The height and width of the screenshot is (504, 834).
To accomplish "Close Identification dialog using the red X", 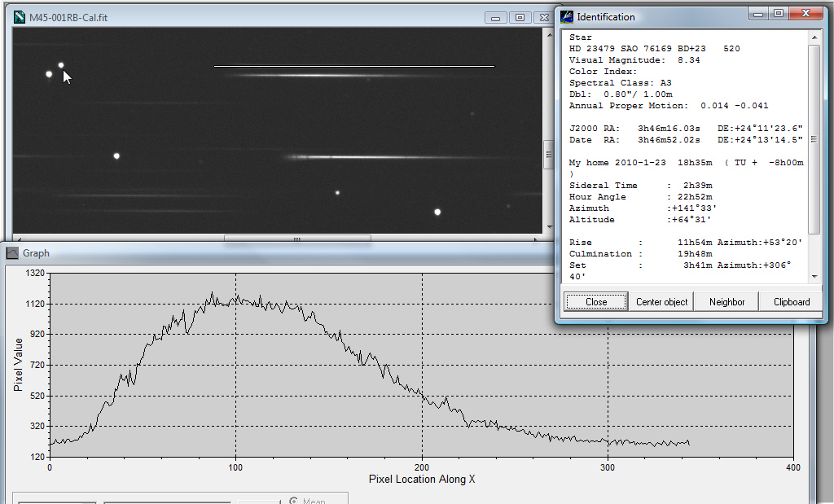I will (x=806, y=14).
